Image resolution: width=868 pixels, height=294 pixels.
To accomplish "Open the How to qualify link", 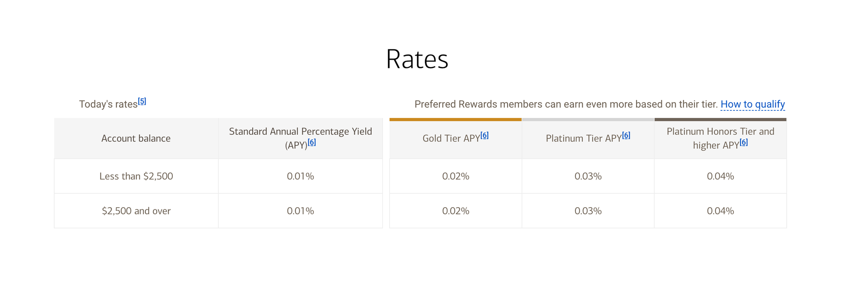I will coord(752,104).
